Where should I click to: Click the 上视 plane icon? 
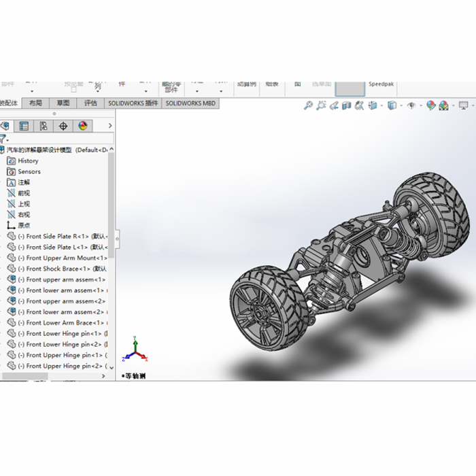tap(12, 204)
